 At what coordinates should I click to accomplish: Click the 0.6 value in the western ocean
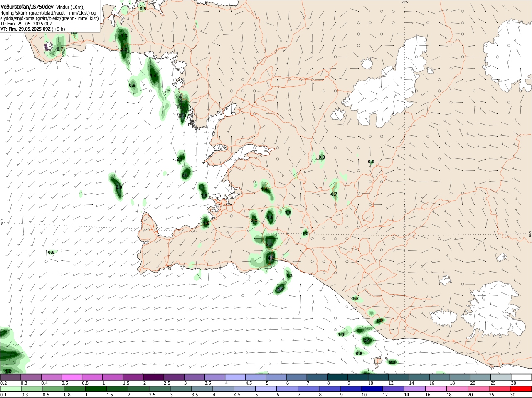pyautogui.click(x=51, y=252)
